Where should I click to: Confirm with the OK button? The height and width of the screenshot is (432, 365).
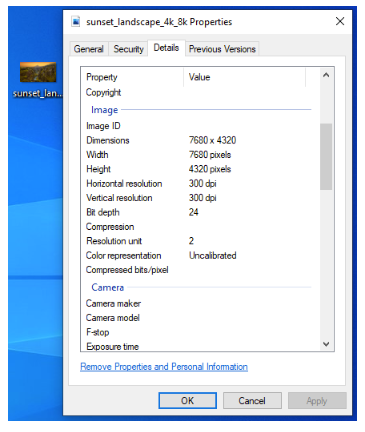pos(187,400)
